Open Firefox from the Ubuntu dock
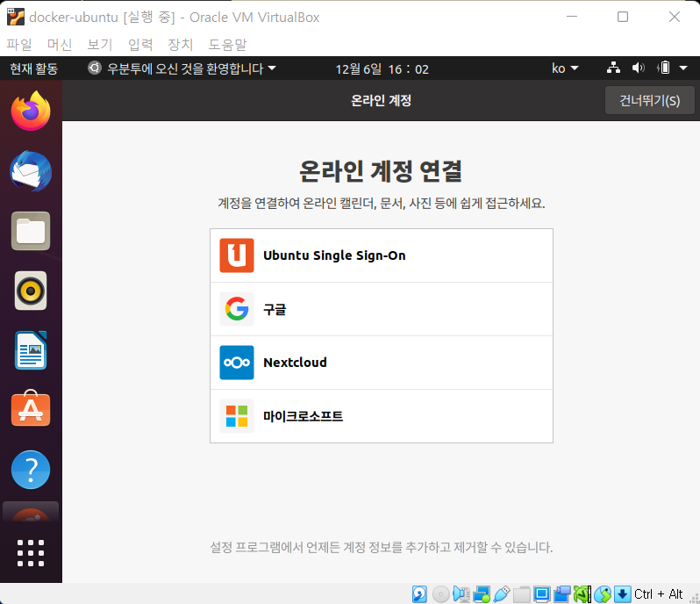700x604 pixels. click(x=31, y=111)
